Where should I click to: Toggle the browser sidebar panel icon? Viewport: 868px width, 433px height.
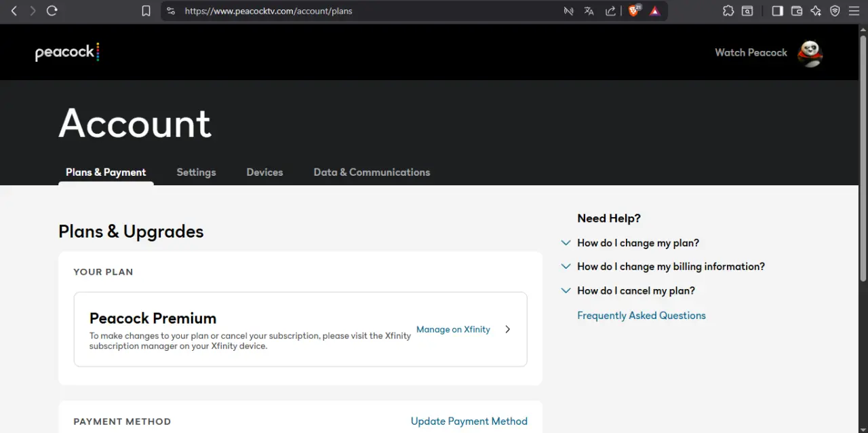tap(777, 11)
